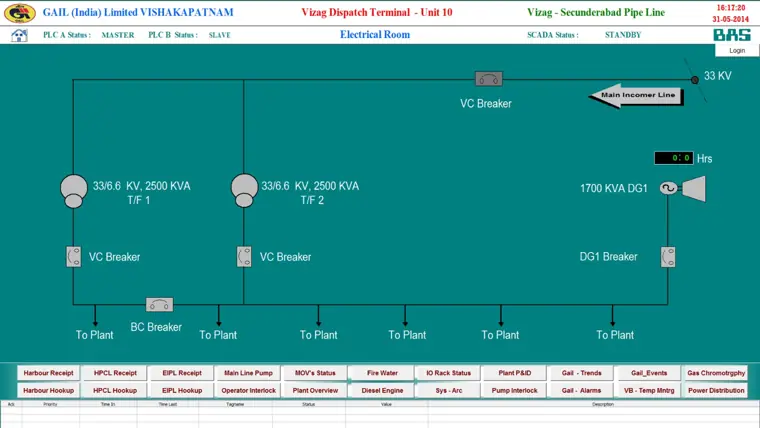Open Gail - Trends screen

tap(582, 373)
